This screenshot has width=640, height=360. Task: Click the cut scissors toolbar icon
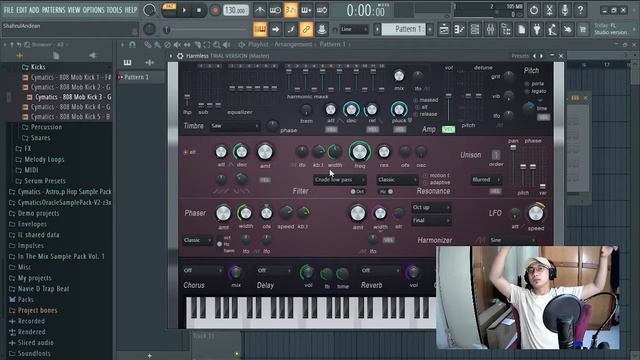pyautogui.click(x=549, y=10)
